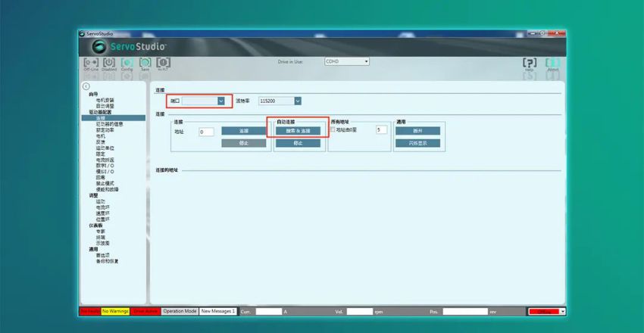Click the 闪烁显示 button
Screen dimensions: 644x333
pos(417,142)
